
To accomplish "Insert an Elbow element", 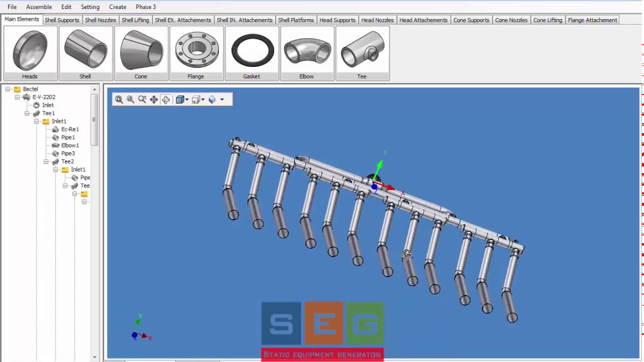I will point(307,53).
